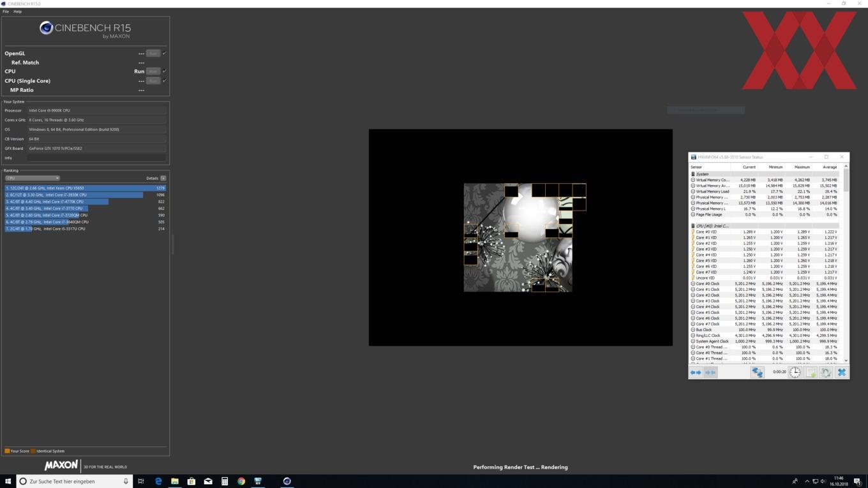Image resolution: width=868 pixels, height=488 pixels.
Task: Select the Core #0 VID sensor row
Action: click(766, 232)
